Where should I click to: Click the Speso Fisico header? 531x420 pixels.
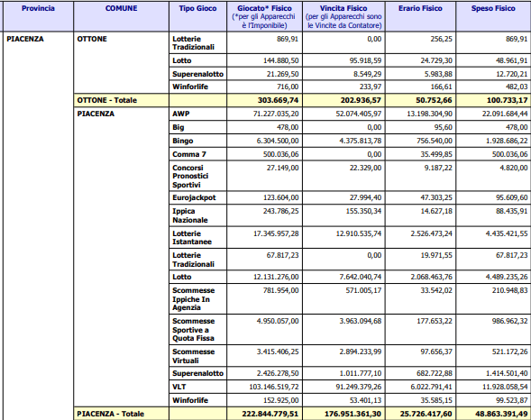click(493, 16)
